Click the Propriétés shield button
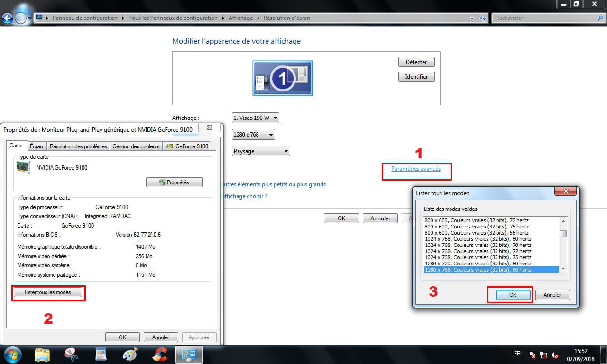 click(x=175, y=182)
